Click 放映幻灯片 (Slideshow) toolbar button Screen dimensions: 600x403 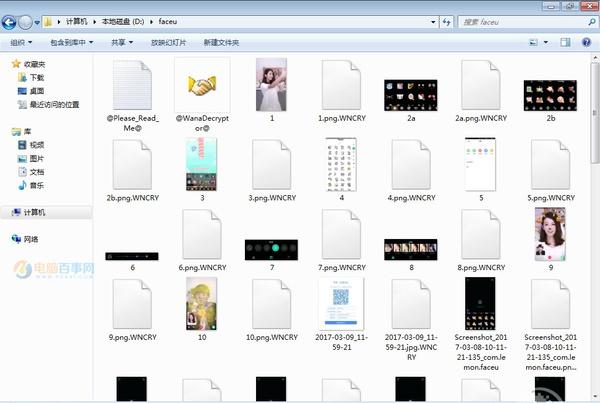click(168, 43)
